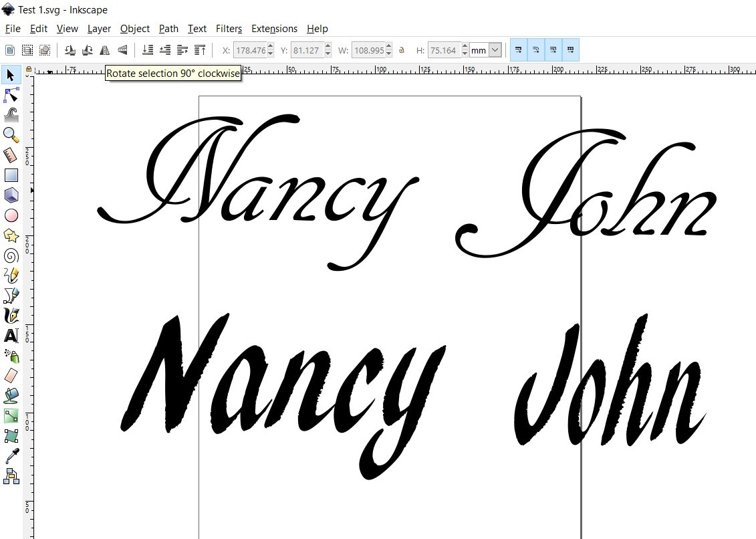The height and width of the screenshot is (539, 756).
Task: Select the bold brush-font John text
Action: click(x=610, y=381)
